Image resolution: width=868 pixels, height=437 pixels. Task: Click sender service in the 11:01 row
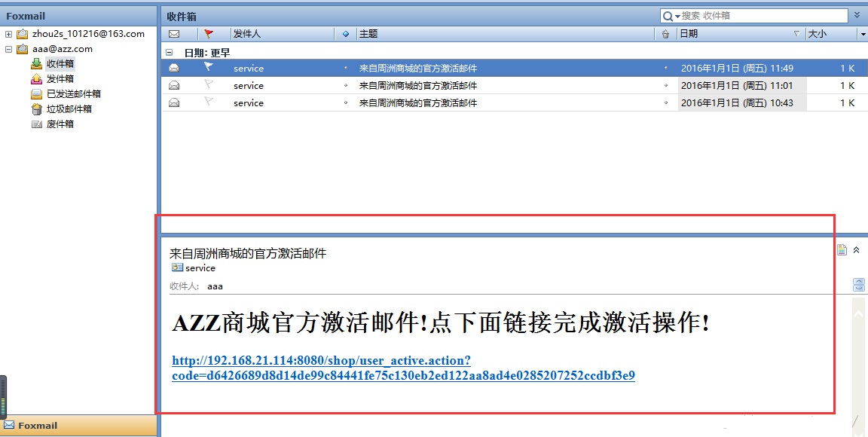click(249, 86)
